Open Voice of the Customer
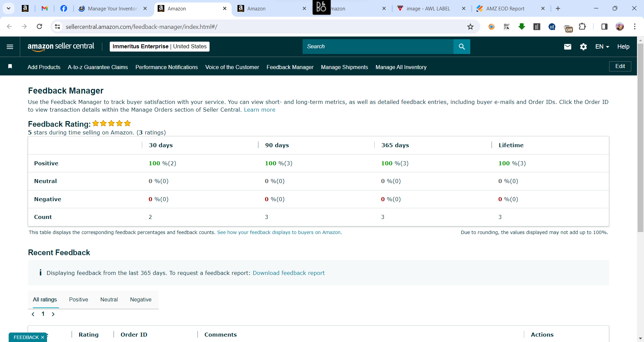 (232, 67)
